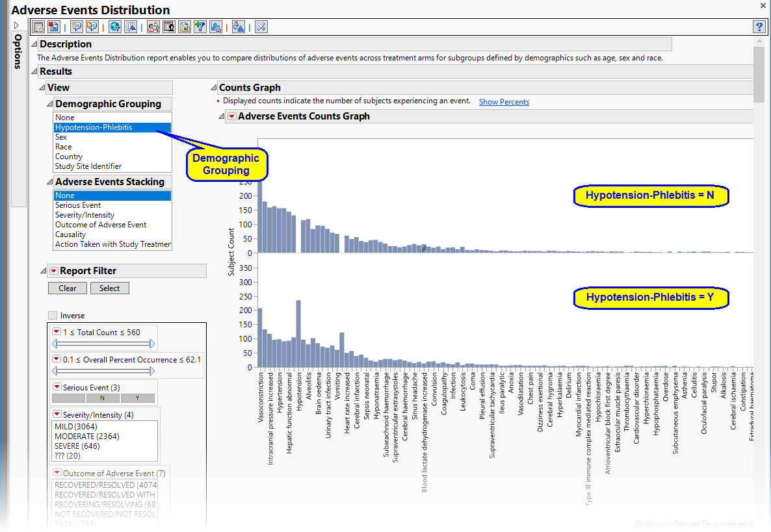Click the bar chart with person icon

(216, 27)
